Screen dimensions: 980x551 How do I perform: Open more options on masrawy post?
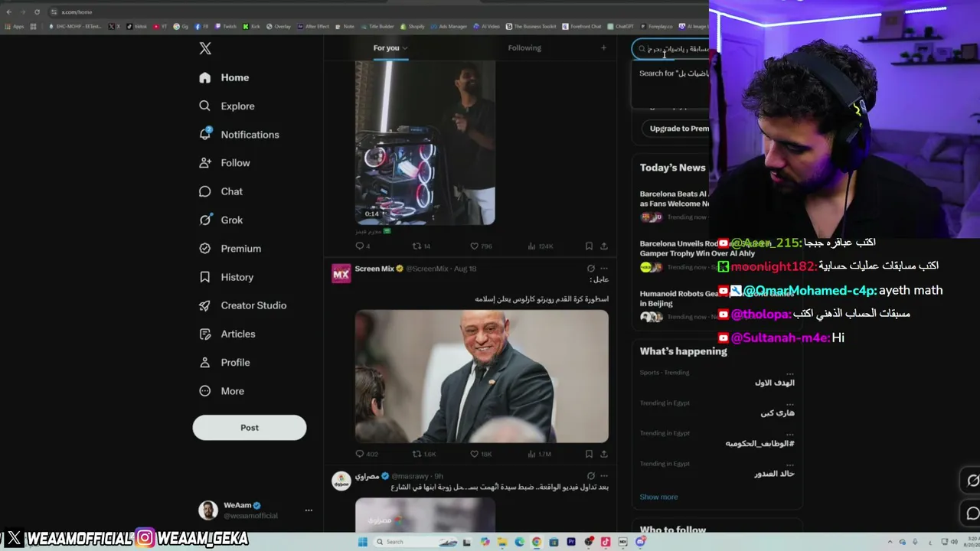[604, 476]
